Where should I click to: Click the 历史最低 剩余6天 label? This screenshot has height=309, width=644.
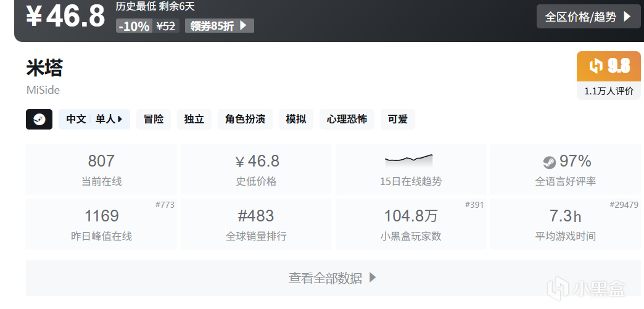point(155,6)
